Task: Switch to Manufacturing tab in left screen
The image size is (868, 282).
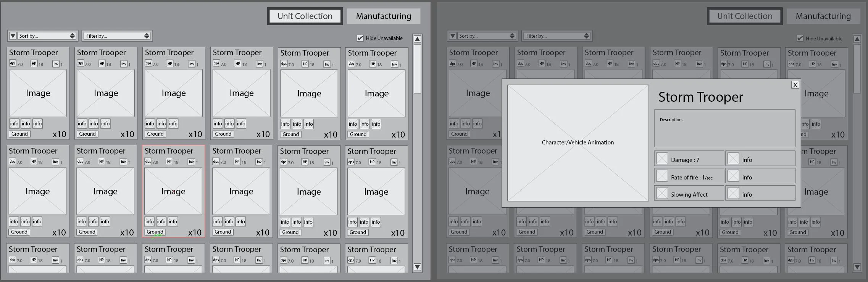Action: click(x=384, y=16)
